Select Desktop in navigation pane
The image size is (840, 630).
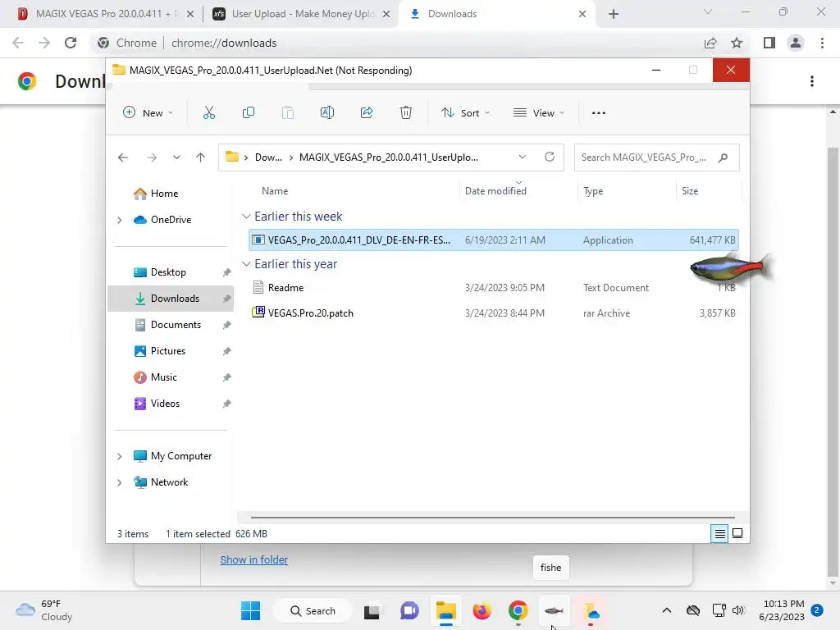pyautogui.click(x=168, y=272)
